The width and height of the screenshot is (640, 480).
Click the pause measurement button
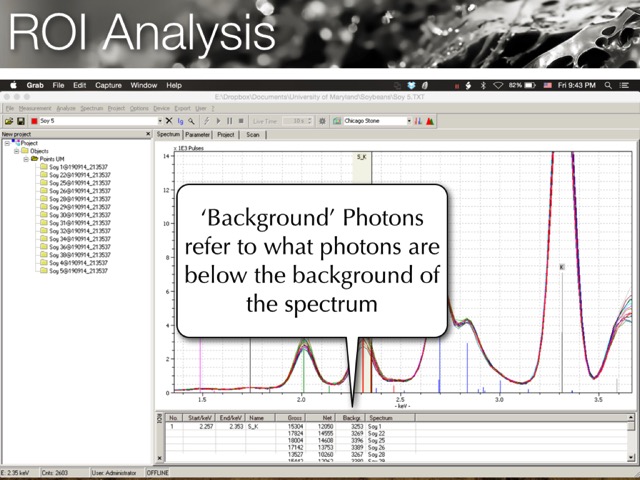tap(229, 121)
